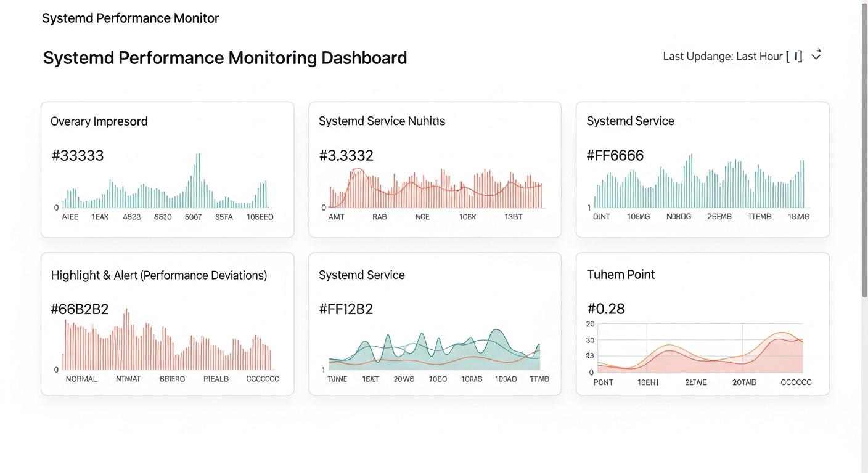Select the Highlight & Alert card title

coord(158,275)
